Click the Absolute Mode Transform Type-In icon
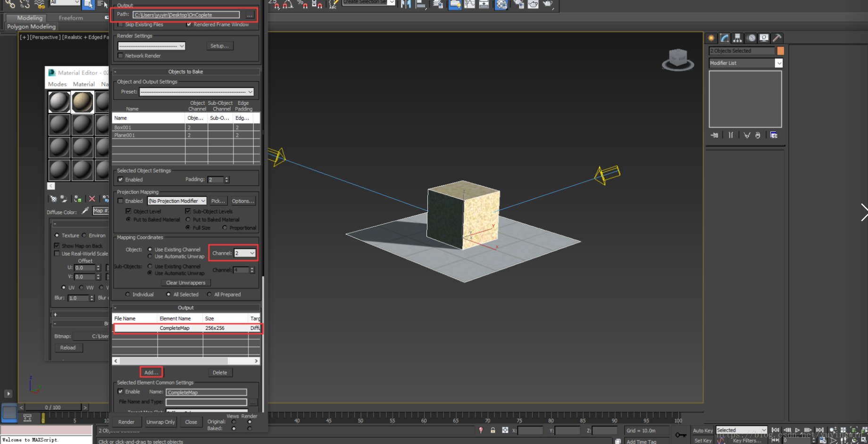This screenshot has height=444, width=868. pos(505,430)
